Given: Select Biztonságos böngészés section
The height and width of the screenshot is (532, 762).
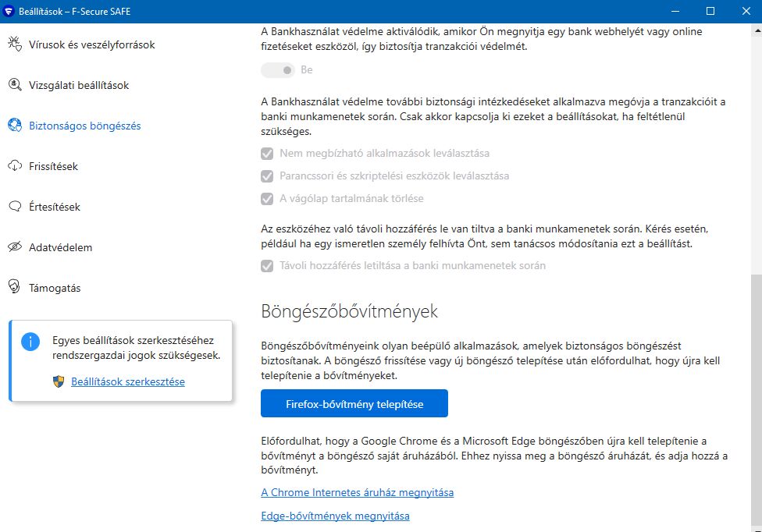Looking at the screenshot, I should (84, 126).
